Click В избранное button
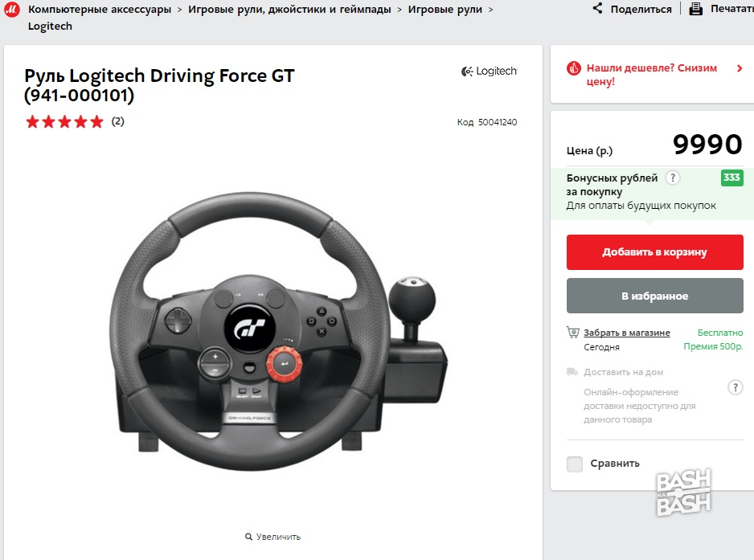 [x=654, y=296]
